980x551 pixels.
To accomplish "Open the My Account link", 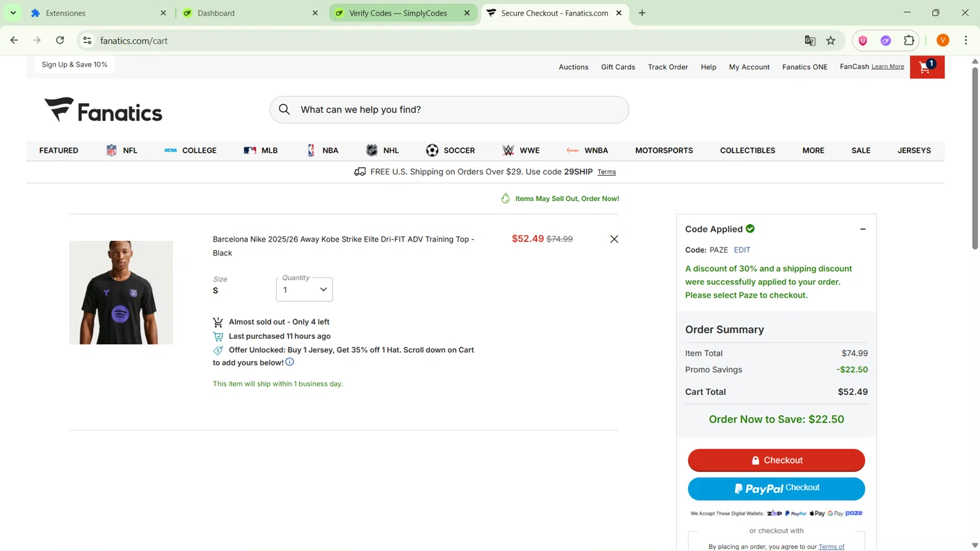I will tap(749, 67).
